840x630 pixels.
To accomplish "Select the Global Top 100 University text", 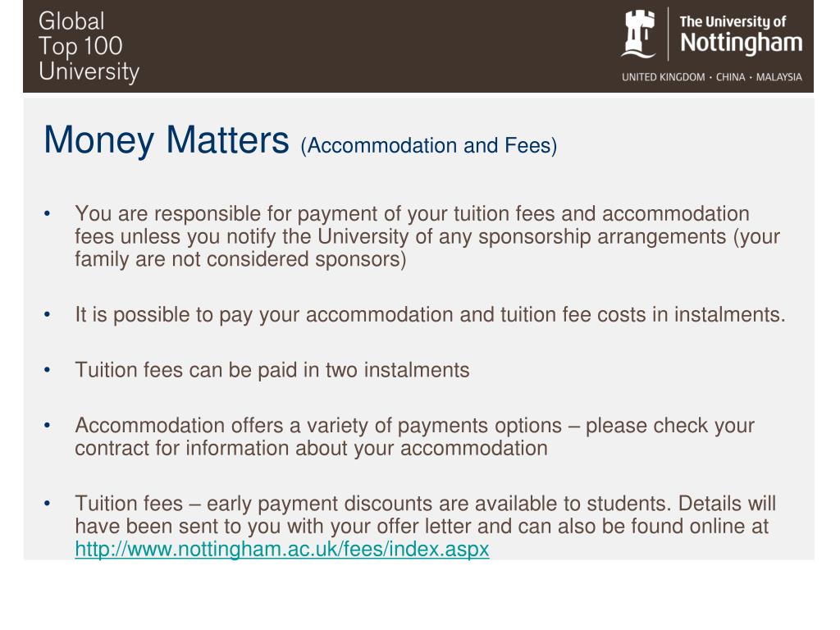I will click(89, 47).
